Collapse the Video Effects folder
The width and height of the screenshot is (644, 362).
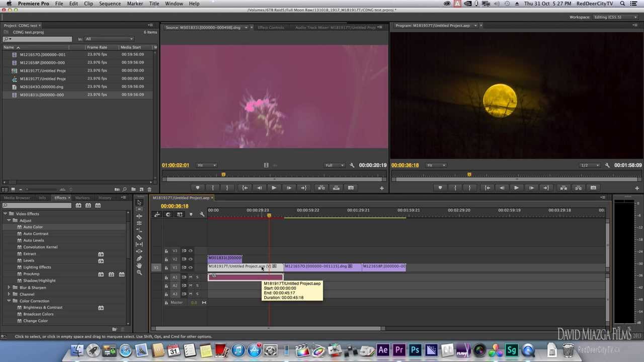point(5,214)
